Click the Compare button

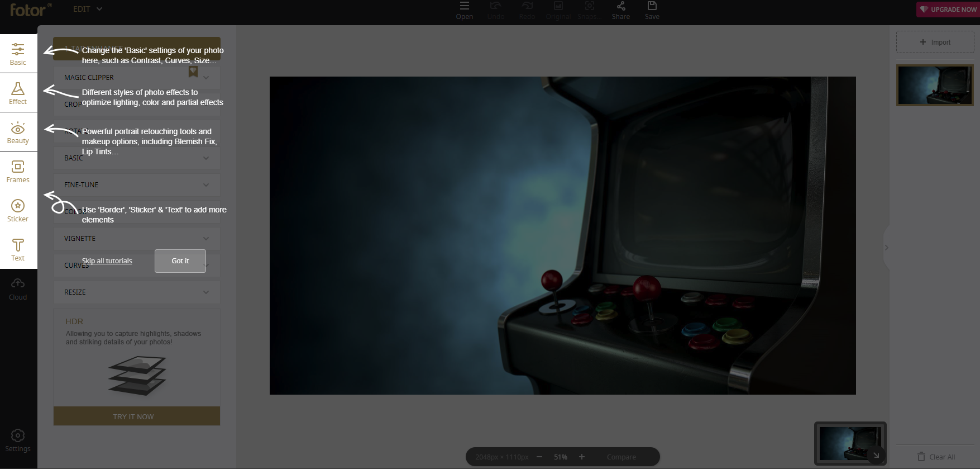point(622,457)
